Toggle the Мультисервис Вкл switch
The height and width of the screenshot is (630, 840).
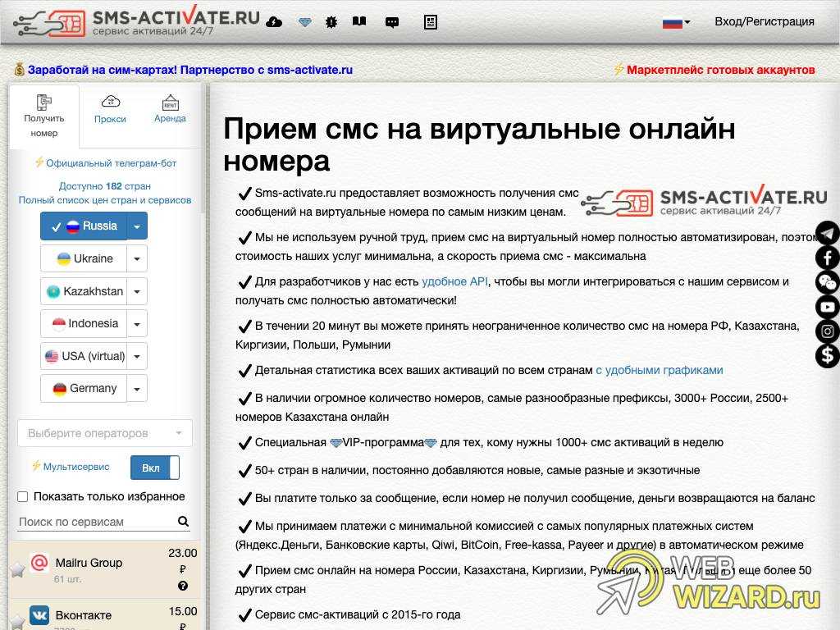pyautogui.click(x=155, y=468)
